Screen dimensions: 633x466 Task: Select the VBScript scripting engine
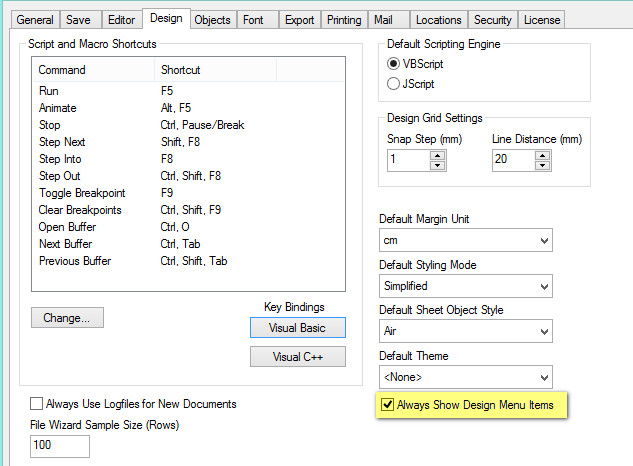394,64
